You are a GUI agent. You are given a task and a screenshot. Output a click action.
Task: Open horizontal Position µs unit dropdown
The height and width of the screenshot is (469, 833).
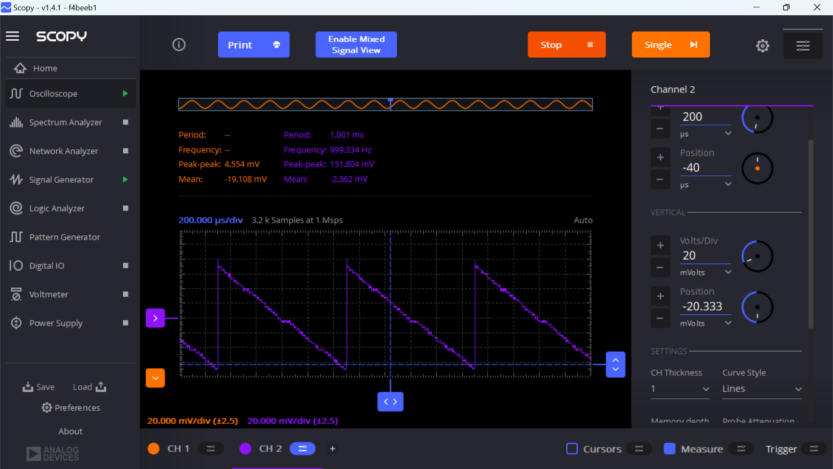(x=706, y=184)
